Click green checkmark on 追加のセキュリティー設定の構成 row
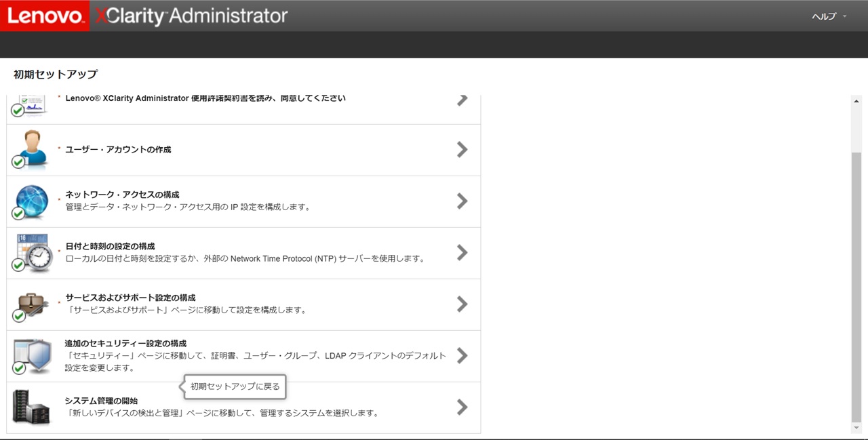This screenshot has width=868, height=440. 18,367
